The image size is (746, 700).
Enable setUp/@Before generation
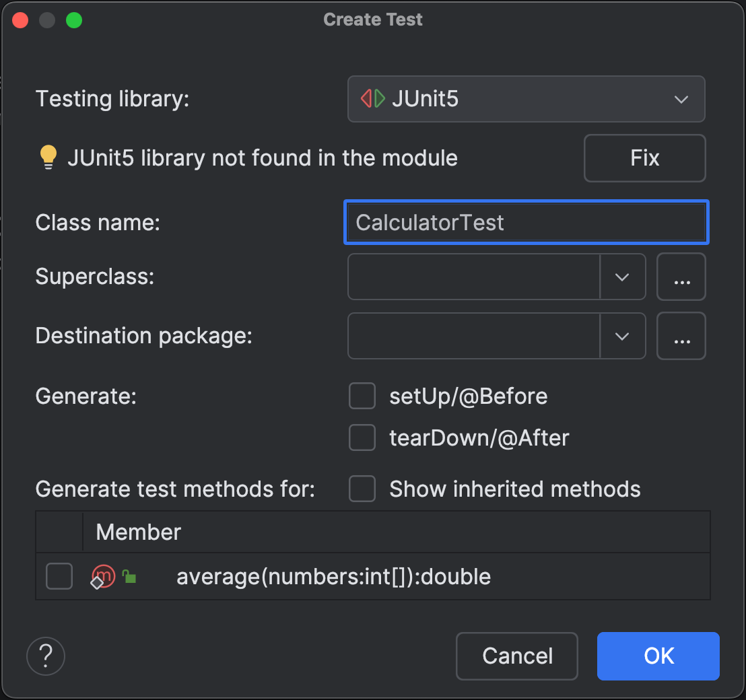click(362, 396)
